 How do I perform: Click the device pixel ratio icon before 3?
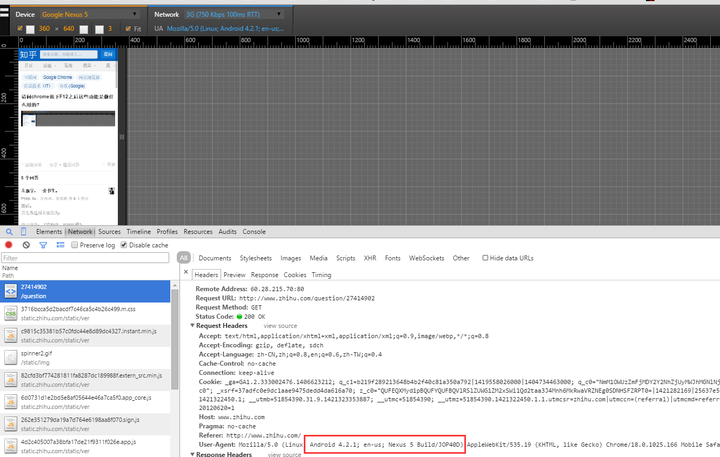coord(99,29)
